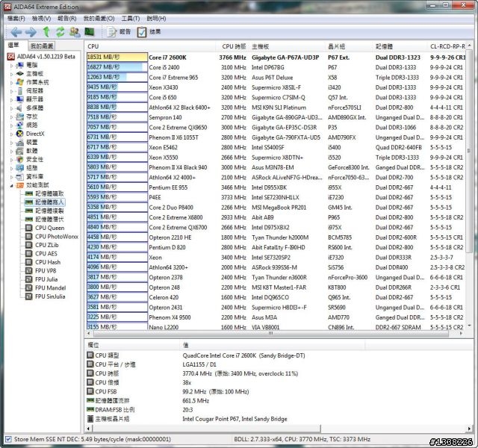Select the FPU Julia benchmark
This screenshot has height=448, width=478.
42,279
